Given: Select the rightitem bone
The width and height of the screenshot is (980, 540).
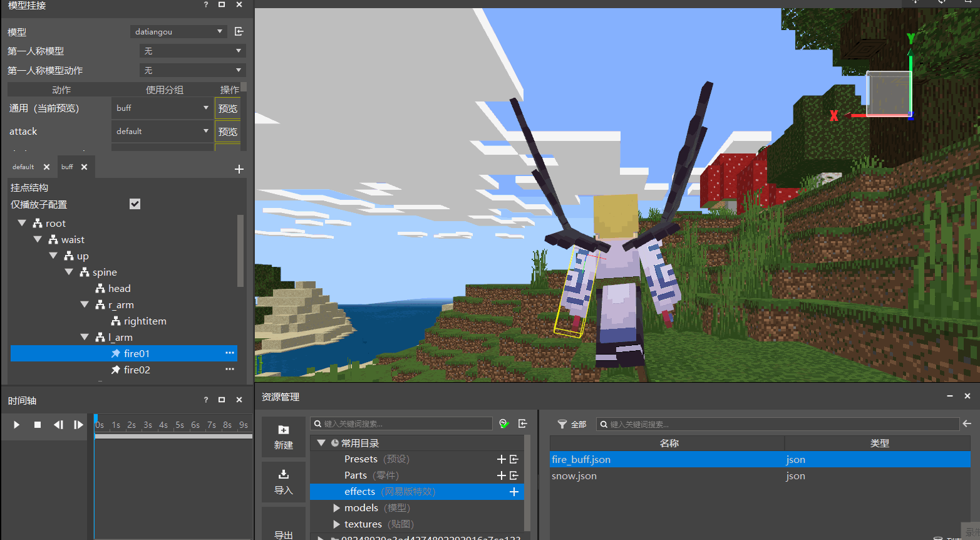Looking at the screenshot, I should pyautogui.click(x=145, y=321).
